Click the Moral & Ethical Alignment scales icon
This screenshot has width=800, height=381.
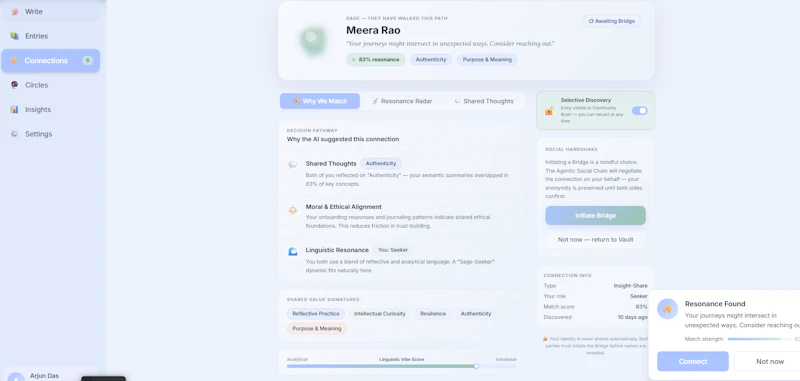tap(293, 209)
